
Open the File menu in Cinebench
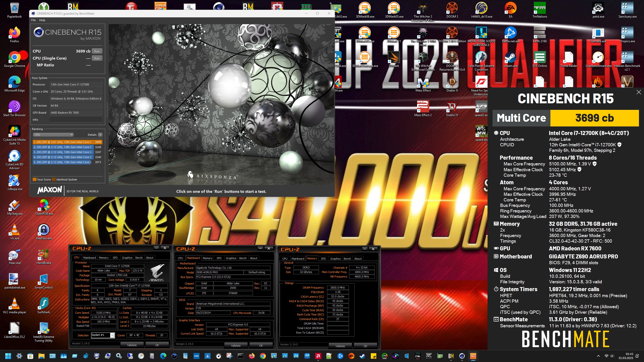pyautogui.click(x=33, y=20)
